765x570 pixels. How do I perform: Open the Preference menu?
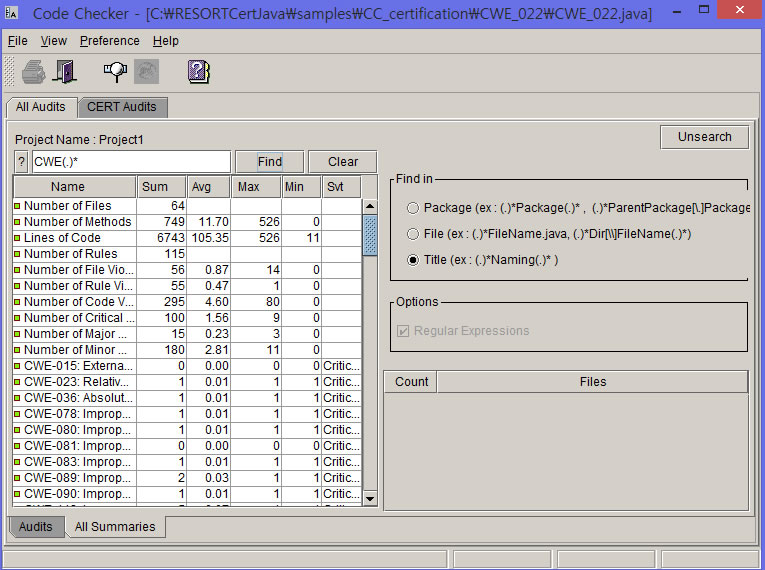[110, 41]
